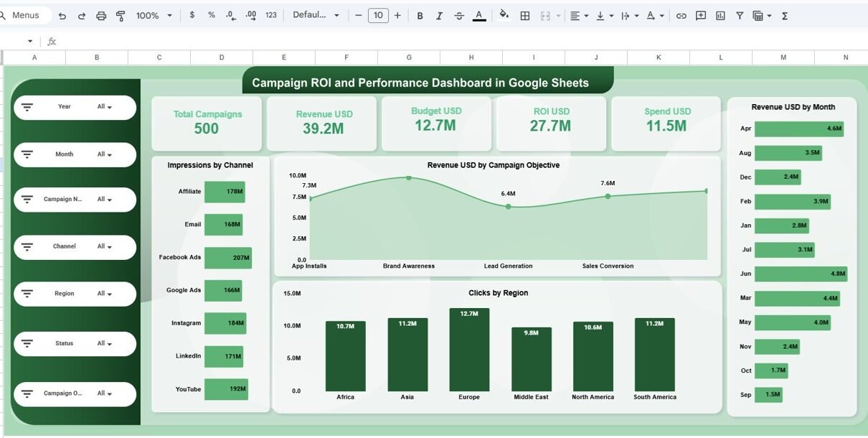Open the 100% zoom dropdown
This screenshot has width=868, height=438.
tap(154, 16)
